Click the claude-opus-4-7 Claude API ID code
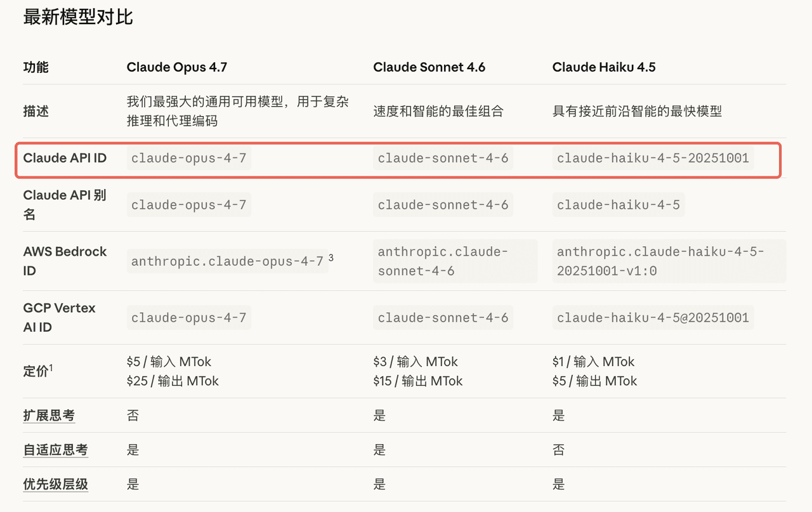Image resolution: width=812 pixels, height=512 pixels. (x=188, y=158)
